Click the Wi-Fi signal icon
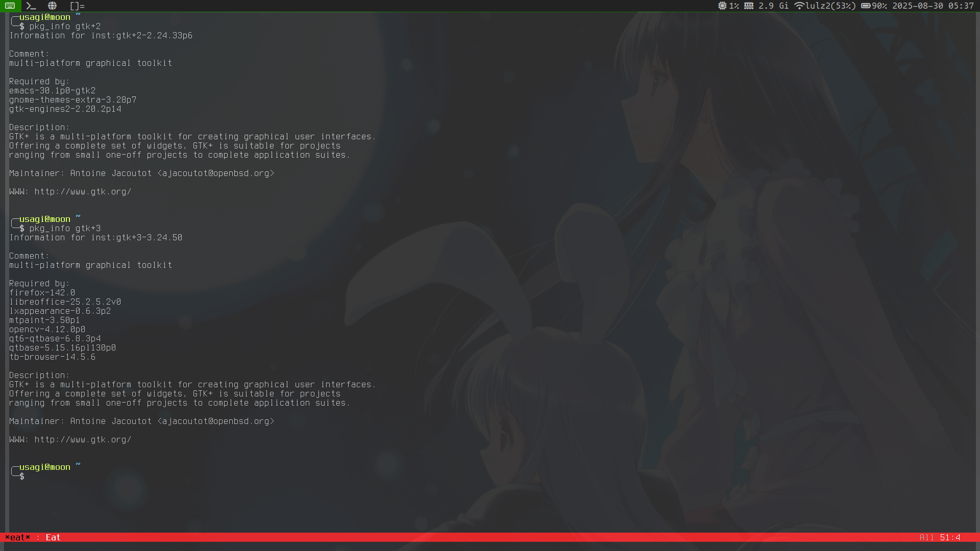 [799, 6]
